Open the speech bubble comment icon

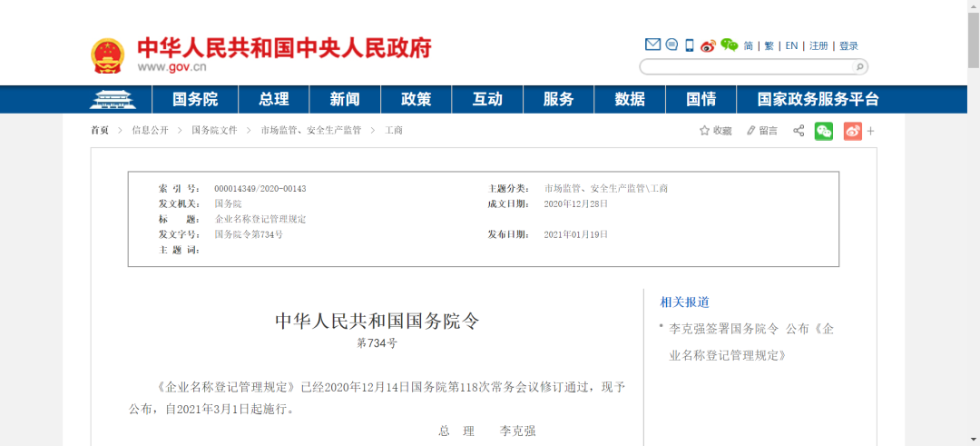point(671,45)
